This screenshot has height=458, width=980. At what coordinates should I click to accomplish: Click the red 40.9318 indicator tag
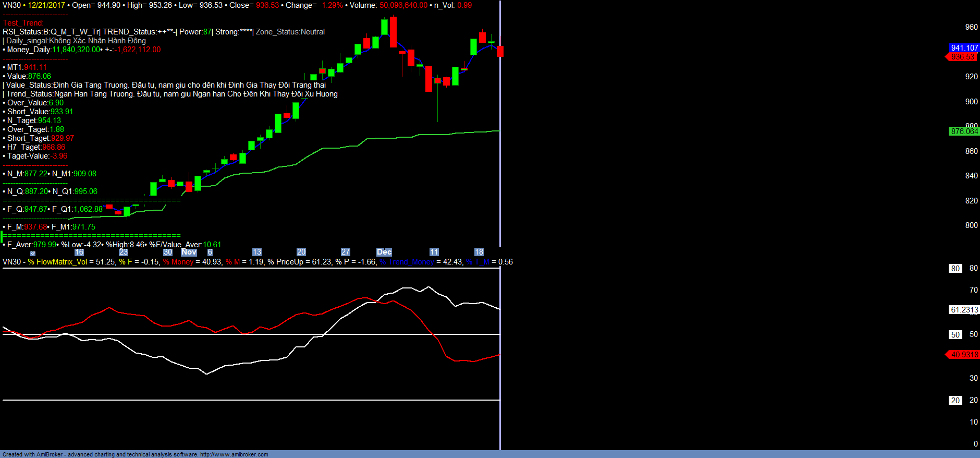pos(964,355)
